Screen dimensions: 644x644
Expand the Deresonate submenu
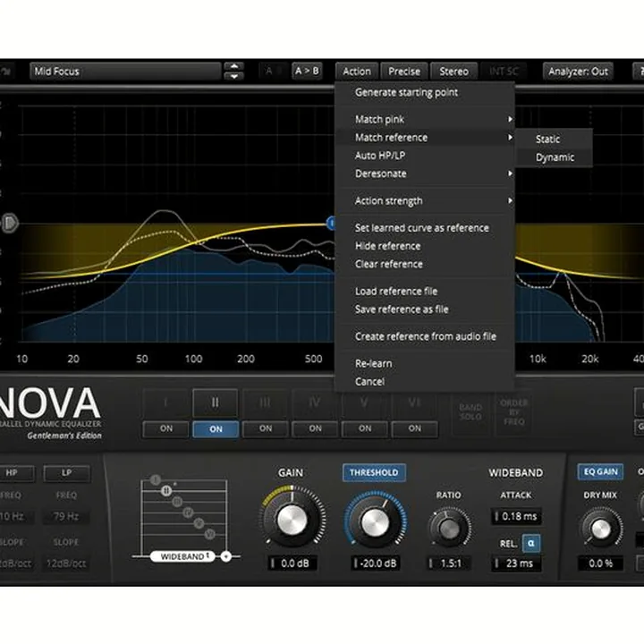click(425, 174)
